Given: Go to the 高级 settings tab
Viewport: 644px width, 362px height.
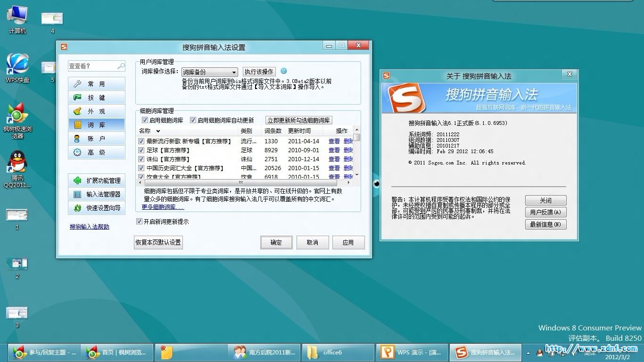Looking at the screenshot, I should point(97,152).
